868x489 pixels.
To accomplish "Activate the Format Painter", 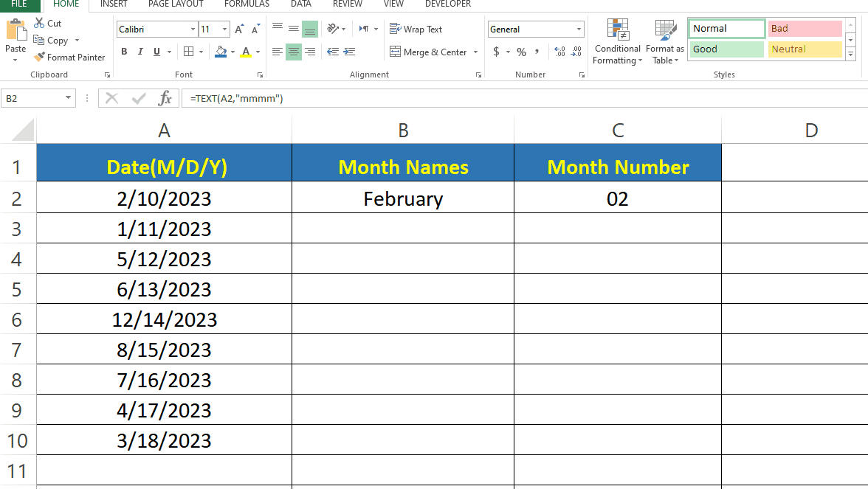I will coord(69,57).
